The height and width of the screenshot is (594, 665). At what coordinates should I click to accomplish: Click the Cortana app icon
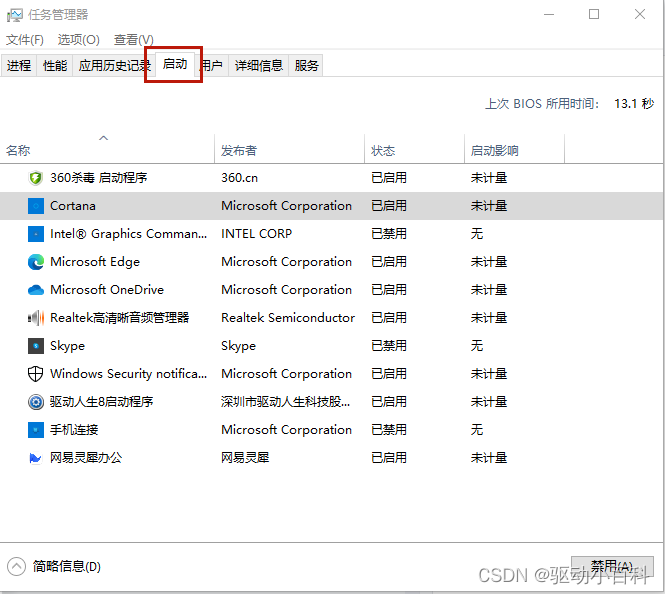point(36,206)
